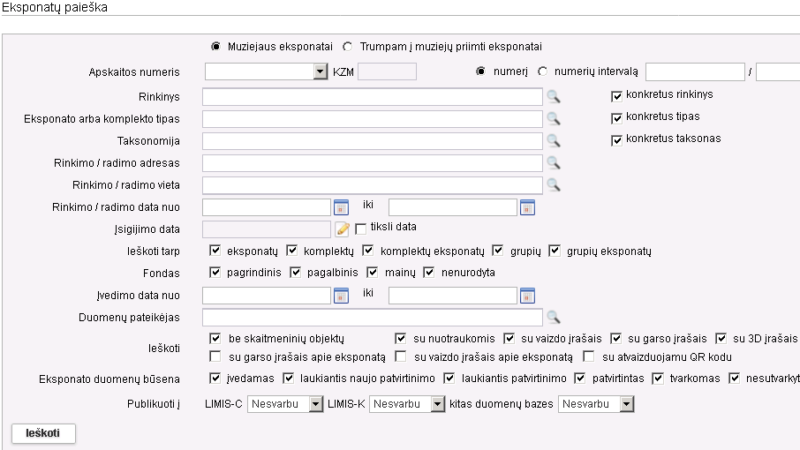Image resolution: width=800 pixels, height=450 pixels.
Task: Enable su atvaizduojamu QR kodu
Action: coord(589,356)
